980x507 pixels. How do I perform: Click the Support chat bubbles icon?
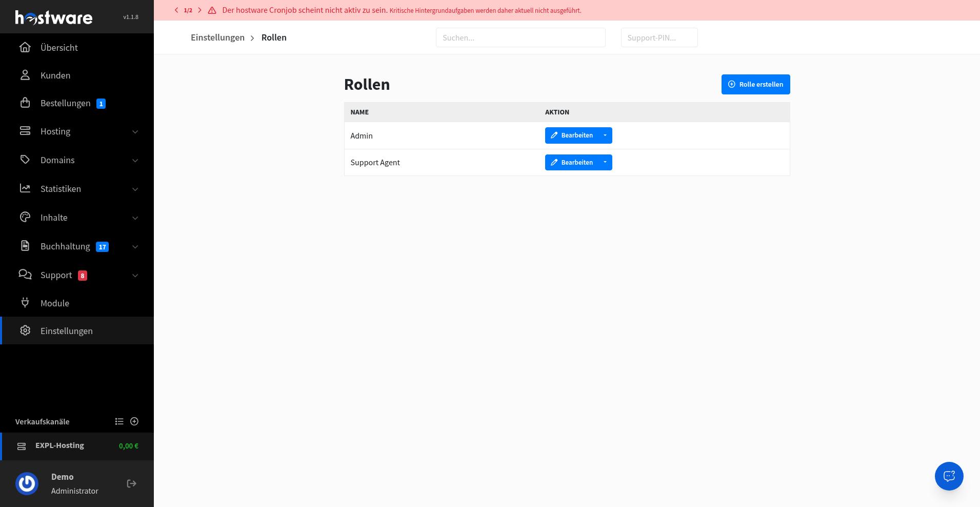25,275
